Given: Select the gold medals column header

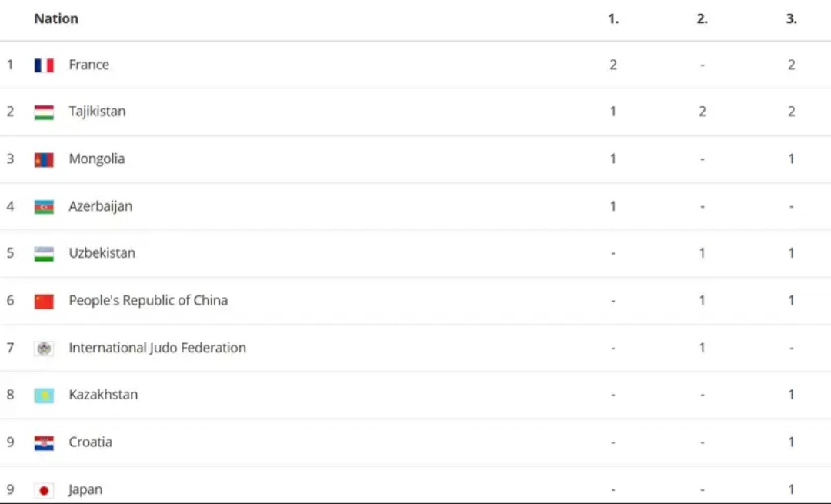Looking at the screenshot, I should tap(613, 18).
